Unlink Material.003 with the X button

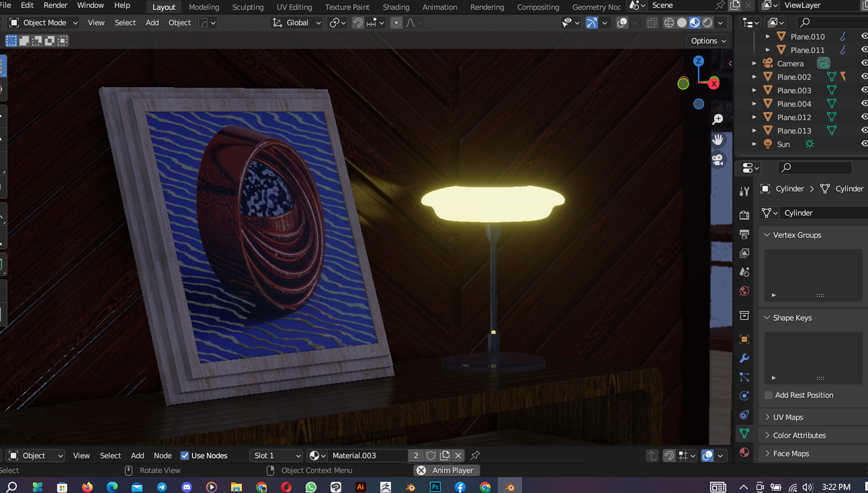click(458, 456)
